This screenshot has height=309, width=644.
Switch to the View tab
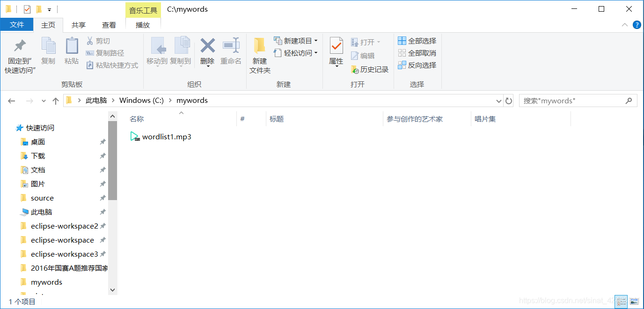point(109,25)
